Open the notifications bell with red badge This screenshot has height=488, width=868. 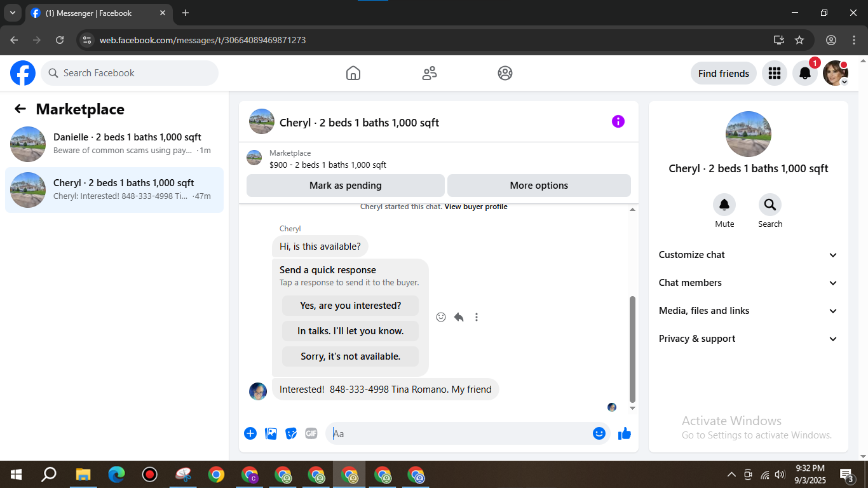805,73
